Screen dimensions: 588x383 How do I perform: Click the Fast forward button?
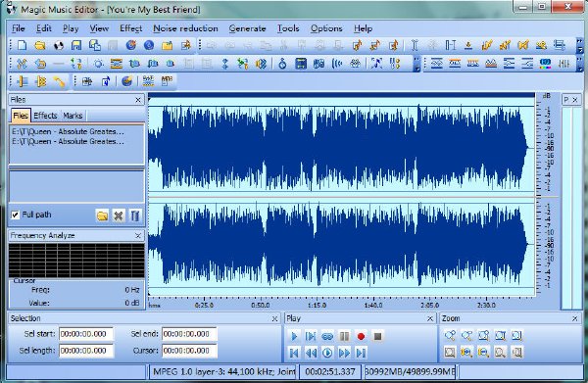point(344,353)
